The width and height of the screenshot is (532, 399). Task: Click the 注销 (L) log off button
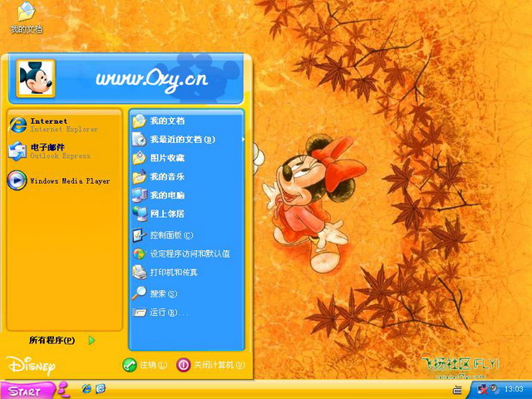[145, 365]
